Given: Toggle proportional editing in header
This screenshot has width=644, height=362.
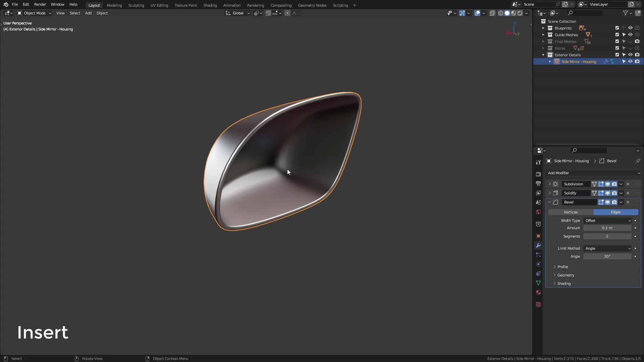Looking at the screenshot, I should pos(287,13).
